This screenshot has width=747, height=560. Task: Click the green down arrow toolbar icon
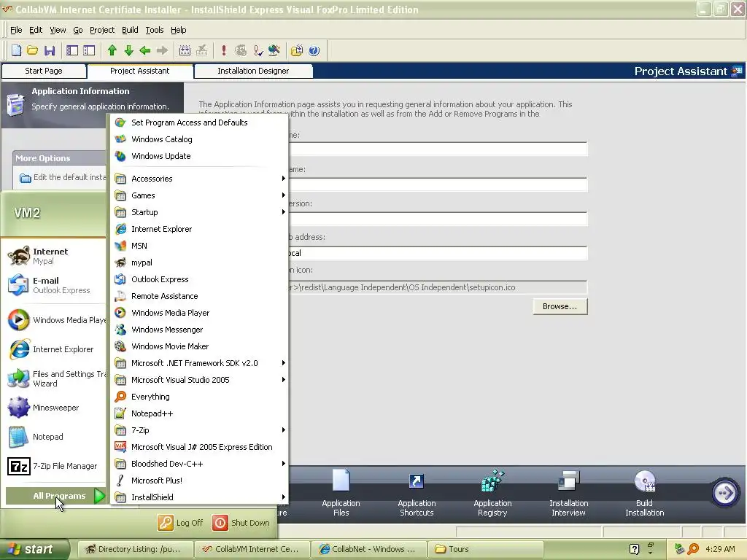click(x=128, y=50)
